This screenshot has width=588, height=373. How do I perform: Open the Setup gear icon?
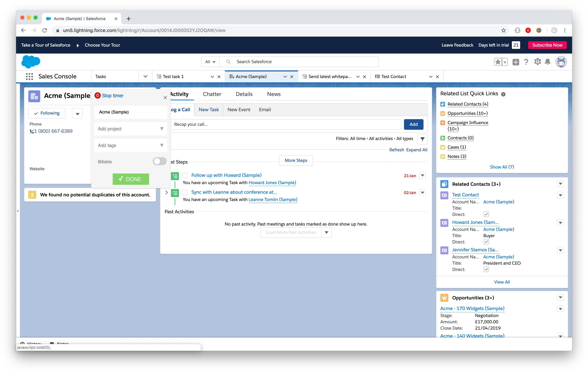(x=537, y=62)
